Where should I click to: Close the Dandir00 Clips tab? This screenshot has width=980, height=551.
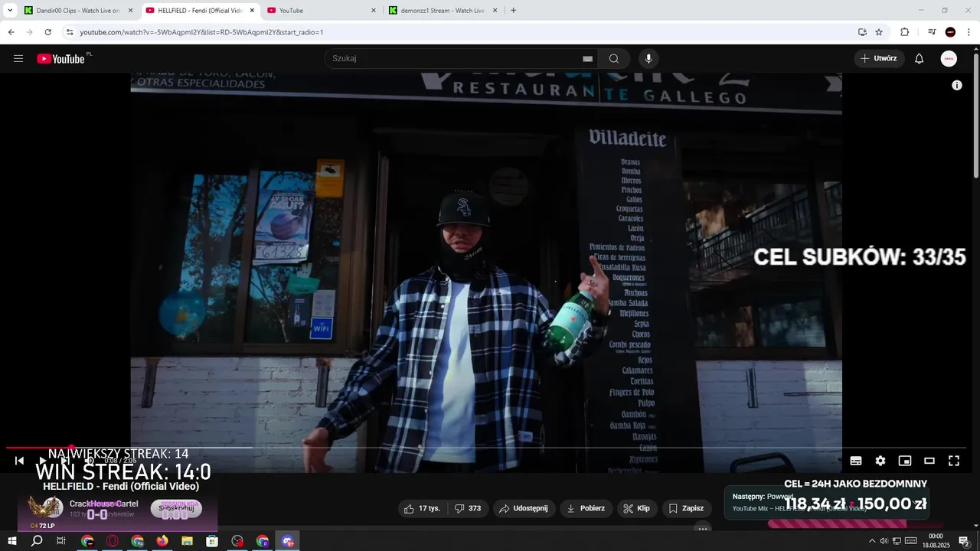tap(130, 11)
